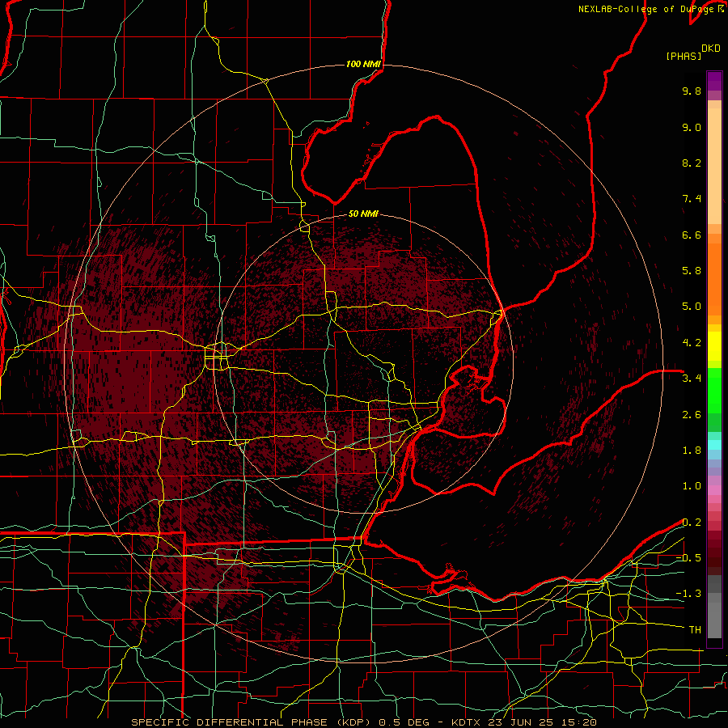Click the 23 JUN 25 date text
Viewport: 728px width, 728px height.
click(522, 722)
